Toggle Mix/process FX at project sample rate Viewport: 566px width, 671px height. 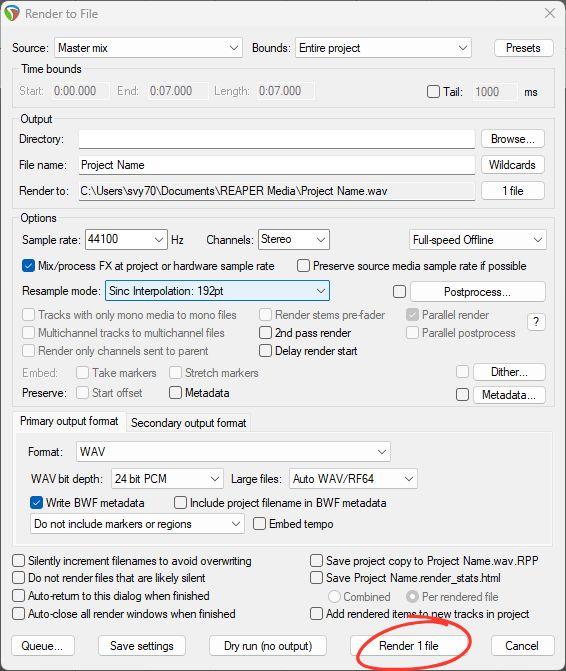pos(28,266)
